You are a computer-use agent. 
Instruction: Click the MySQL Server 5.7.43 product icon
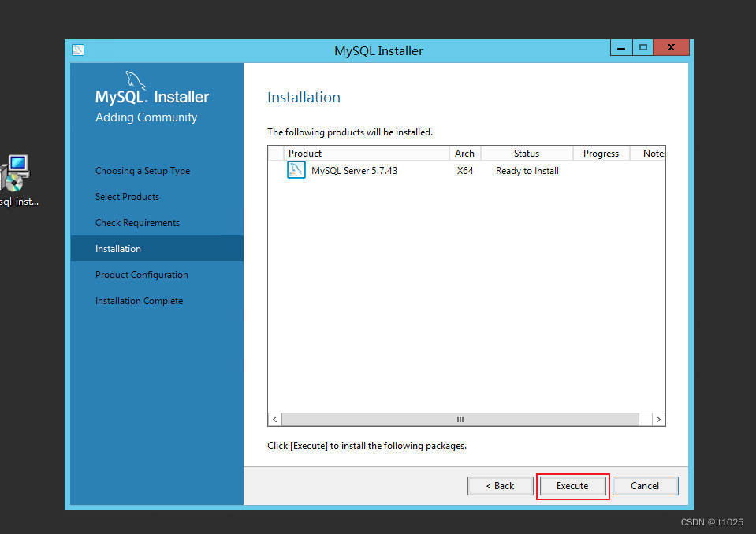click(296, 170)
